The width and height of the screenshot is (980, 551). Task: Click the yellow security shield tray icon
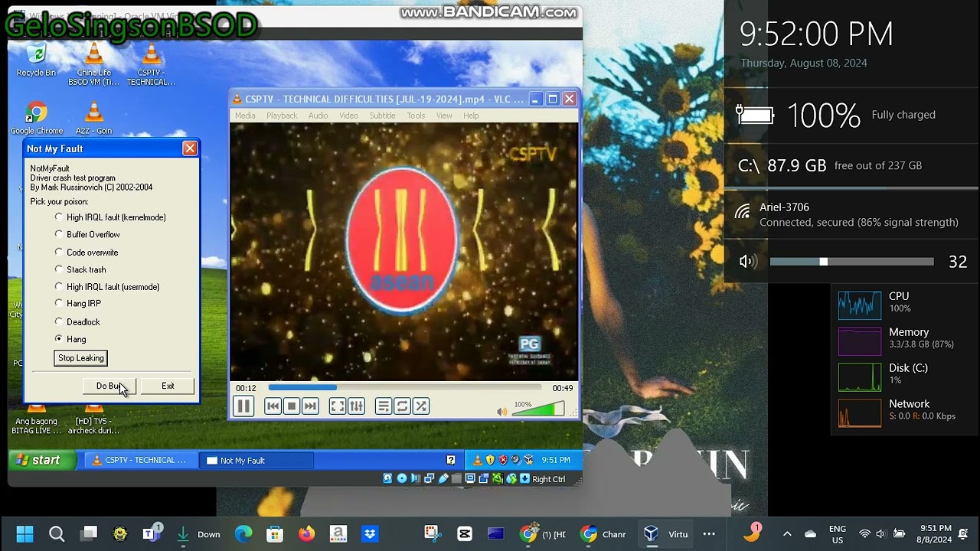coord(490,460)
